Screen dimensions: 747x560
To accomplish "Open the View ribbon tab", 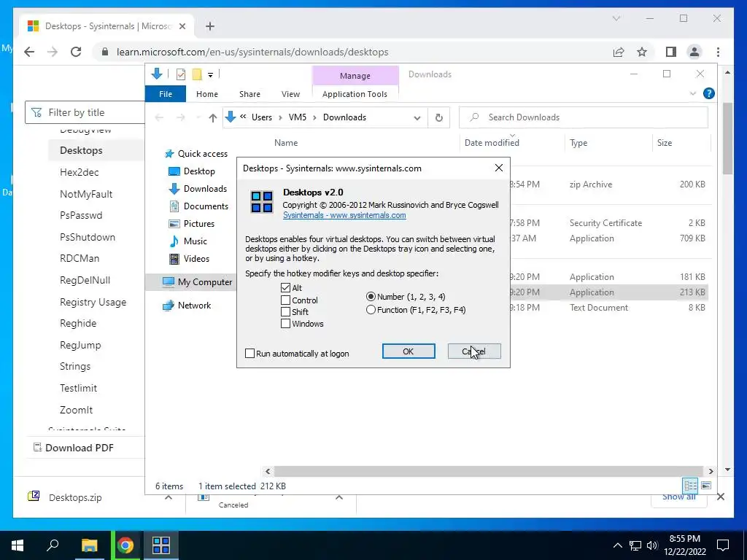I will [290, 94].
